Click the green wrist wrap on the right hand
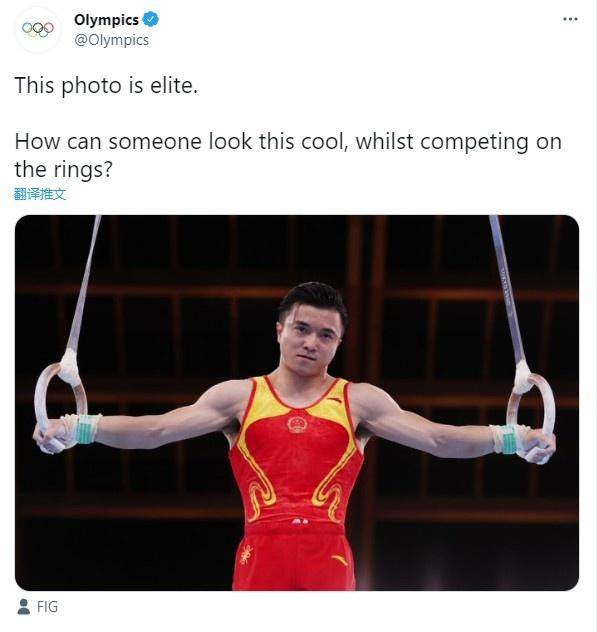The height and width of the screenshot is (632, 597). pyautogui.click(x=508, y=439)
